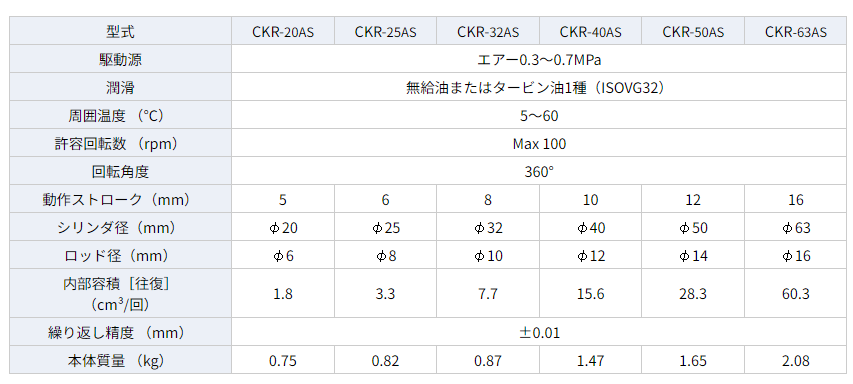Select the CKR-40AS column header
853x384 pixels.
pyautogui.click(x=590, y=32)
